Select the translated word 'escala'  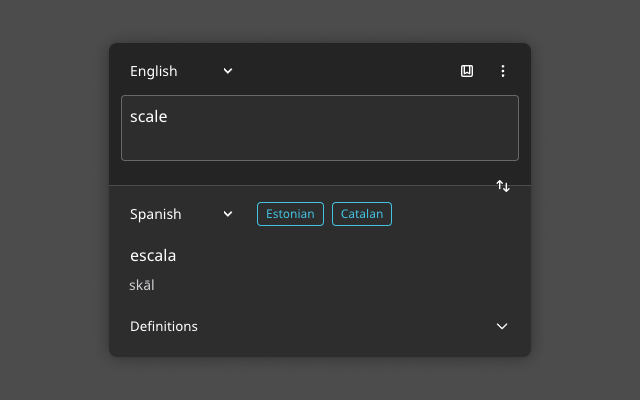(x=153, y=255)
